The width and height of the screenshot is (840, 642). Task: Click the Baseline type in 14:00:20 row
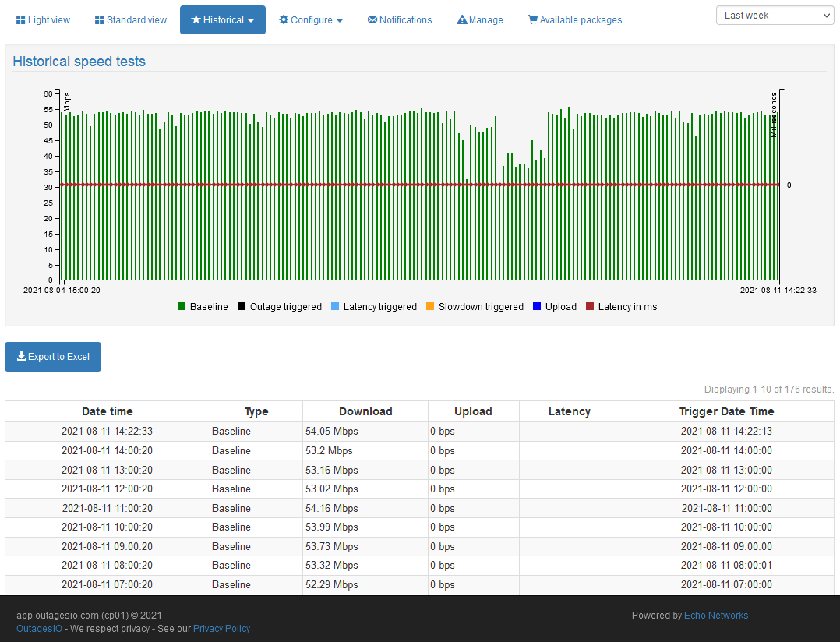[x=231, y=450]
